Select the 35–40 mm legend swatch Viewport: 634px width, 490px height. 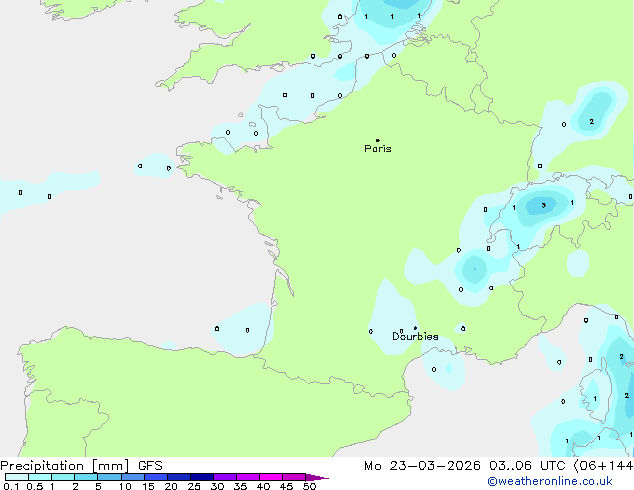click(x=248, y=477)
